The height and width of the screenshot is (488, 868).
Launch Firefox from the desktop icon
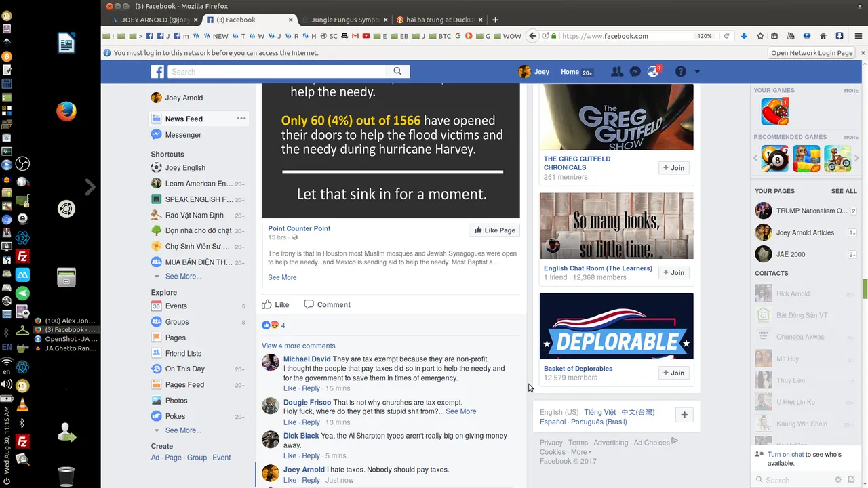coord(66,111)
